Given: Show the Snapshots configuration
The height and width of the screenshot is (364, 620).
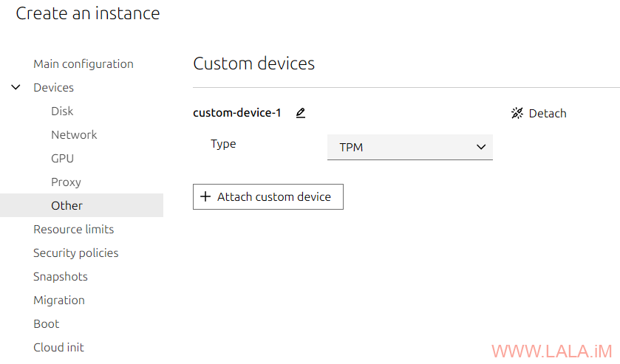Looking at the screenshot, I should (61, 276).
